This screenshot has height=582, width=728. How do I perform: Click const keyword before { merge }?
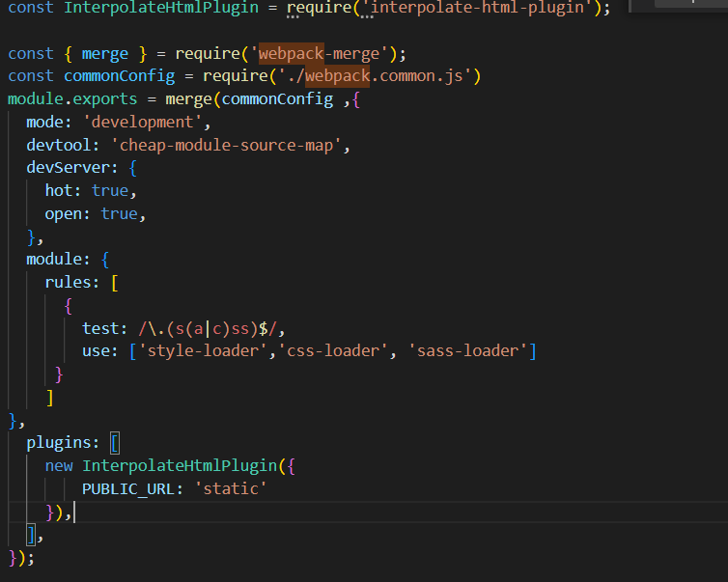(x=31, y=54)
